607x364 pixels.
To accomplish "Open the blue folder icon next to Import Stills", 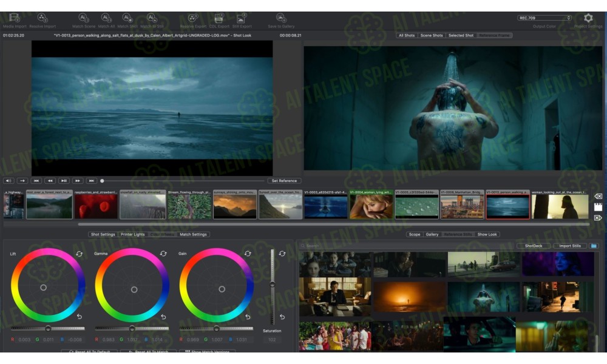I will coord(594,246).
